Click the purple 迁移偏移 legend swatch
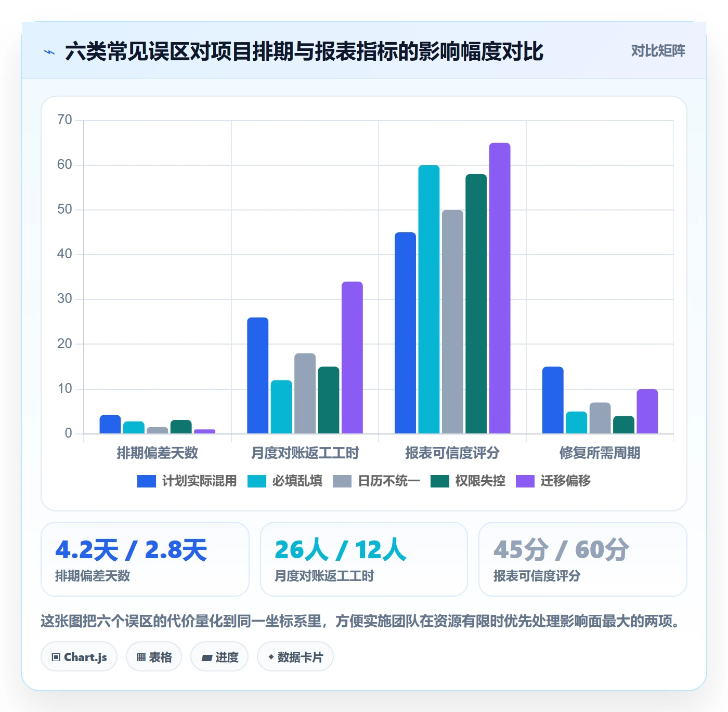Viewport: 728px width, 712px height. (525, 481)
